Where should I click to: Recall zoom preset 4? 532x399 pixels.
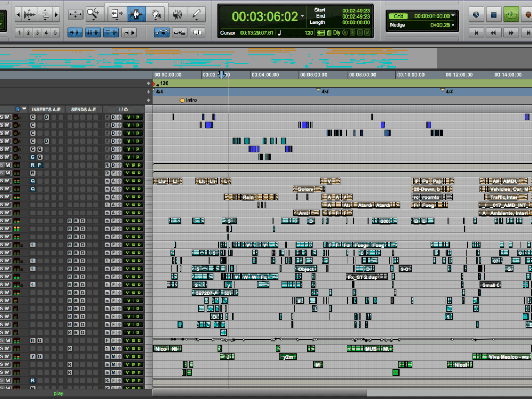46,32
